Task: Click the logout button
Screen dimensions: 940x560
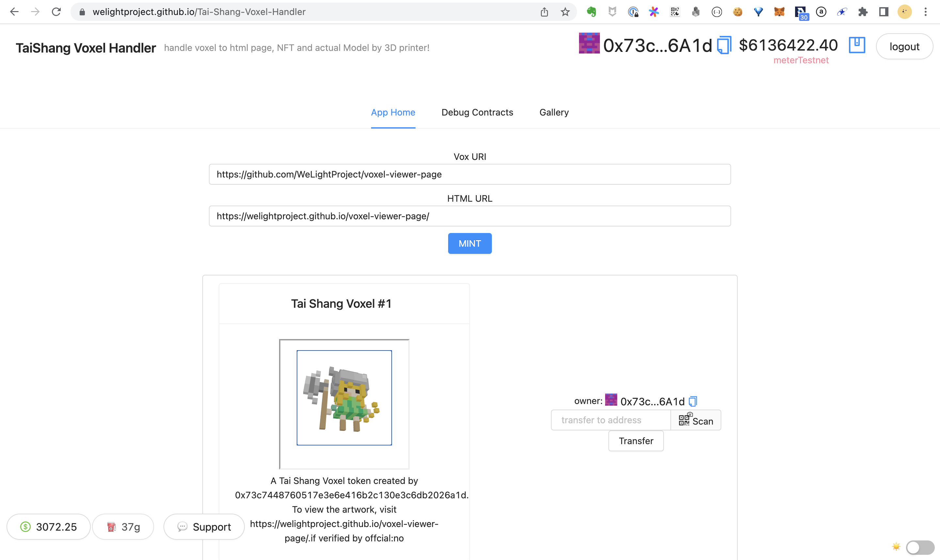Action: [x=904, y=46]
